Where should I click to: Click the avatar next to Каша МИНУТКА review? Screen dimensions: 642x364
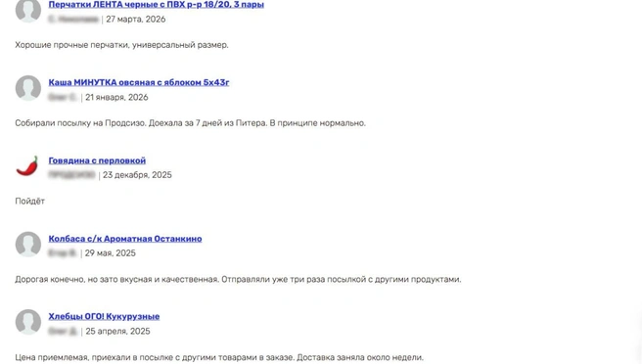(28, 88)
